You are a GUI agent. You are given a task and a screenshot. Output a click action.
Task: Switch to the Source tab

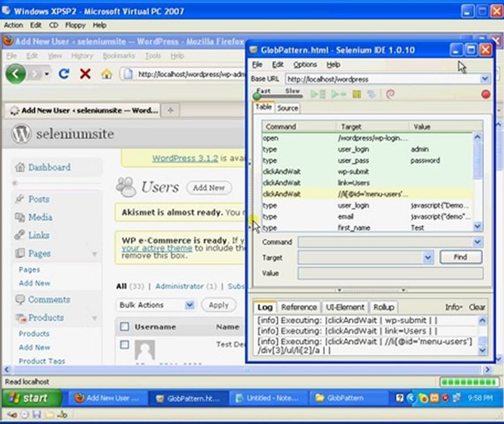288,108
